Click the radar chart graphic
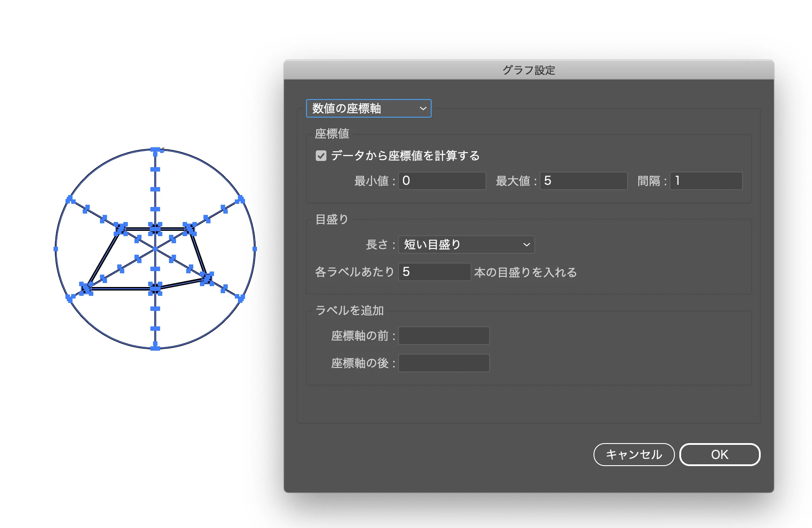The image size is (812, 528). coord(155,249)
